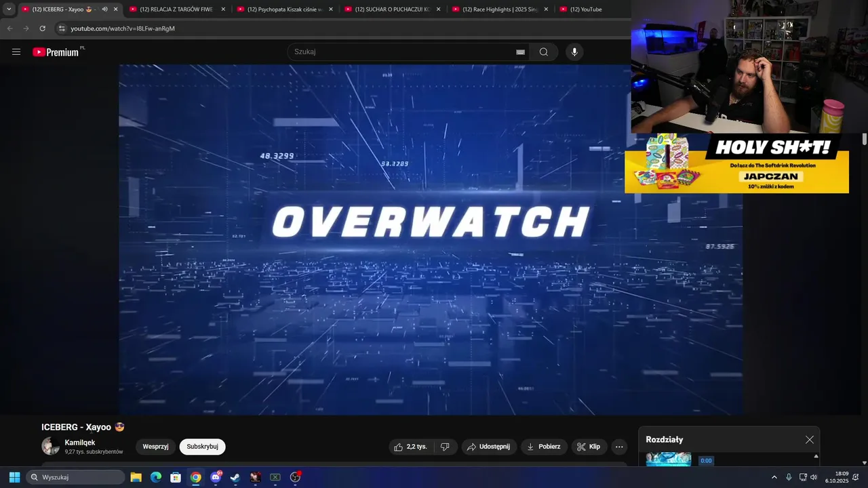868x488 pixels.
Task: Close the ICEBERG - Xayoo tab
Action: (x=116, y=9)
